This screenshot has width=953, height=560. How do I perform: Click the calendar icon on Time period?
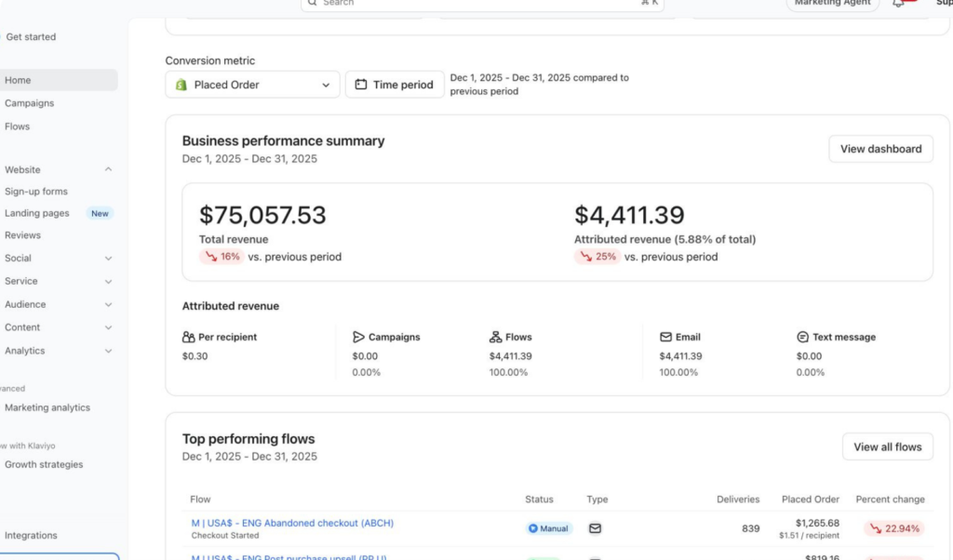click(361, 85)
